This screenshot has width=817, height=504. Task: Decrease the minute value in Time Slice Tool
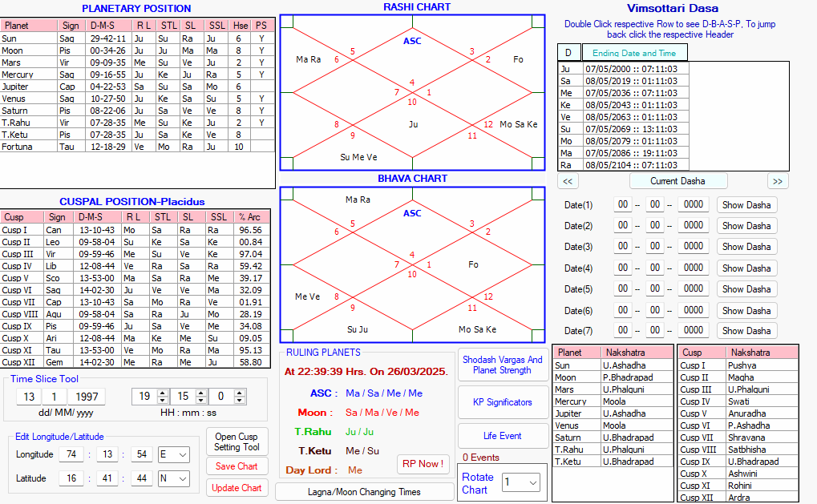click(201, 400)
